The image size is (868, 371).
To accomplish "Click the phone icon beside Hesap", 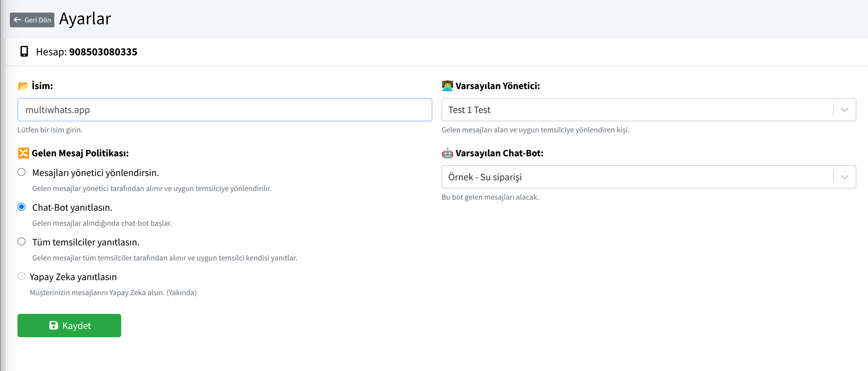I will (x=24, y=52).
